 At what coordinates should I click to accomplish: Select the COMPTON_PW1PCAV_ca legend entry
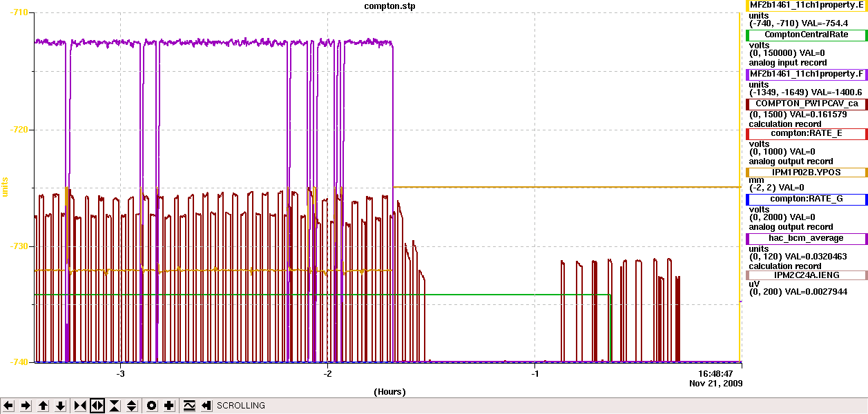[807, 103]
